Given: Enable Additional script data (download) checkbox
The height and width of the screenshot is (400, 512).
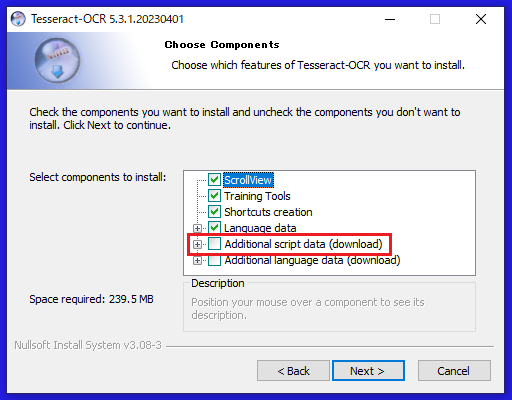Looking at the screenshot, I should tap(214, 244).
